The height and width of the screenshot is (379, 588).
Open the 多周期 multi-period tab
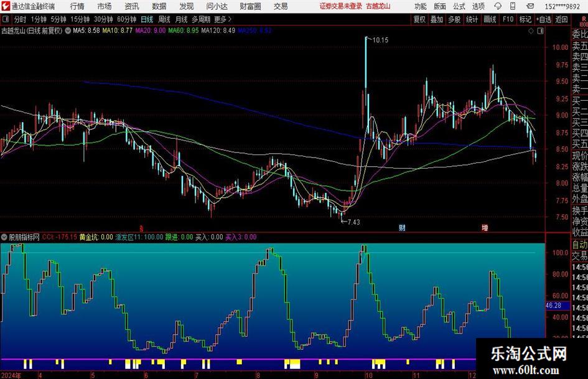(201, 19)
